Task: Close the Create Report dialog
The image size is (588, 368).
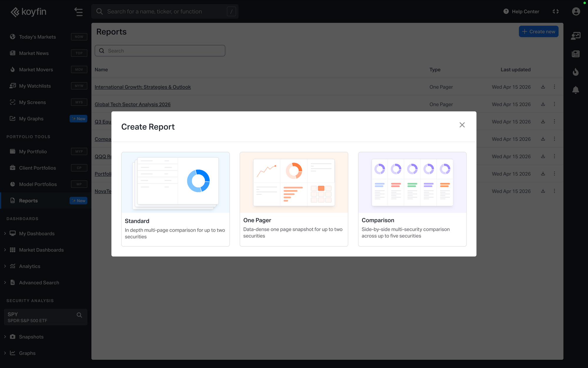Action: coord(462,125)
